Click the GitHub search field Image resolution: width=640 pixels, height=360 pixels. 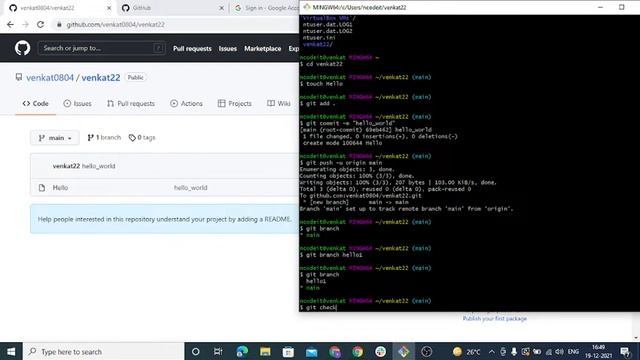coord(101,48)
